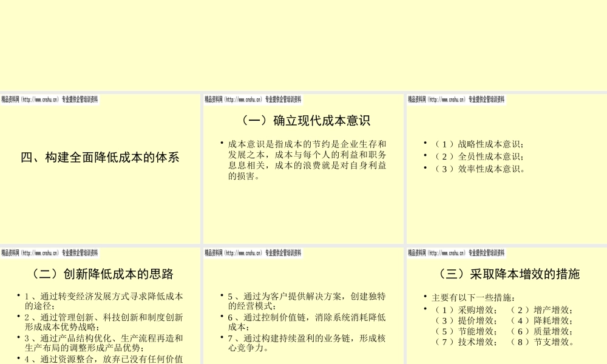Click the item （2）增产增效
The width and height of the screenshot is (607, 364).
tap(540, 310)
